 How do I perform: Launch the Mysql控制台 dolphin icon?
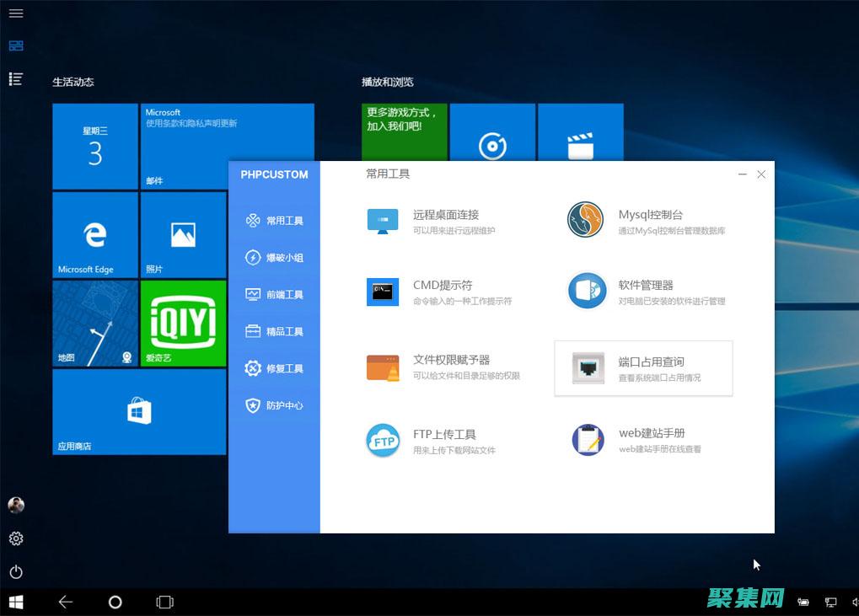[x=586, y=220]
